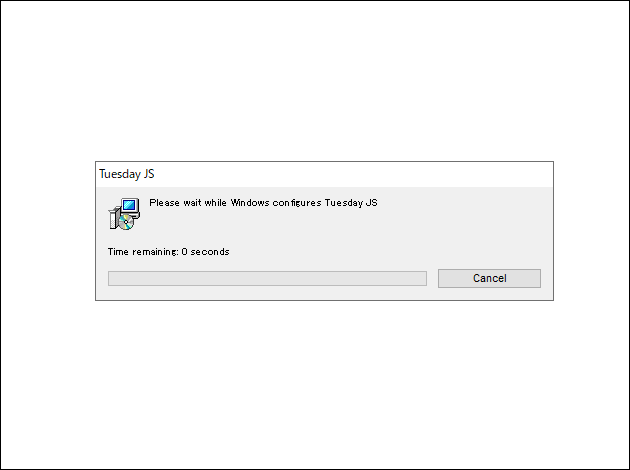Click the 'Time remaining' text
This screenshot has height=470, width=630.
pyautogui.click(x=143, y=252)
